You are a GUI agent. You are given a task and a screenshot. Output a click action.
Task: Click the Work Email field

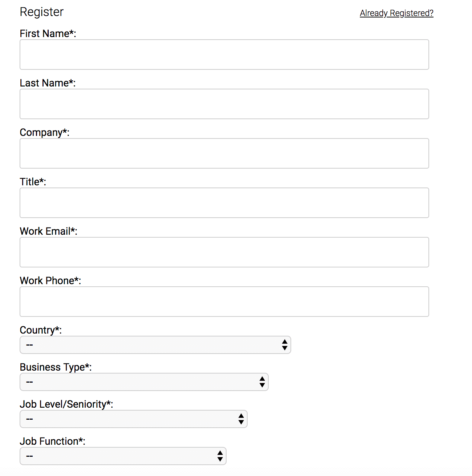[x=224, y=252]
